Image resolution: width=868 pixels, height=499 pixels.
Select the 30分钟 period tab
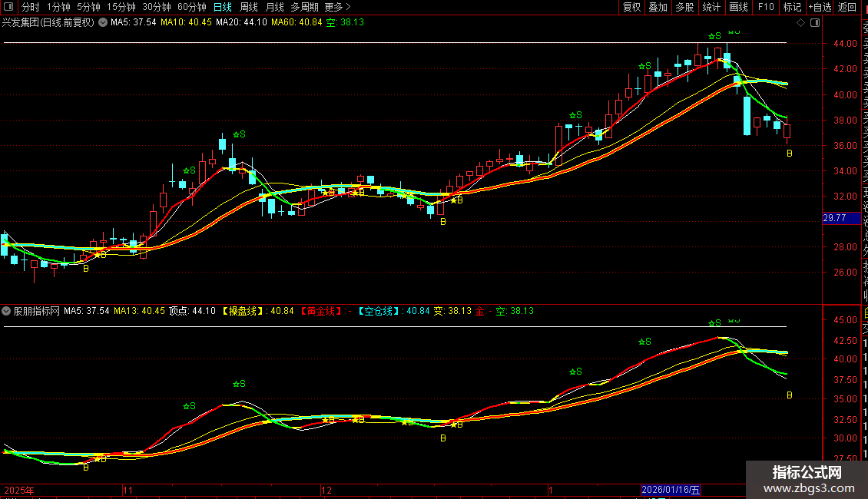click(x=156, y=7)
